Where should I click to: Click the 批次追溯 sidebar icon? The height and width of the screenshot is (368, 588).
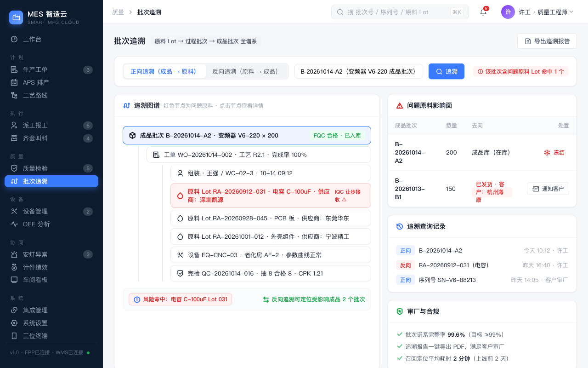click(x=14, y=181)
